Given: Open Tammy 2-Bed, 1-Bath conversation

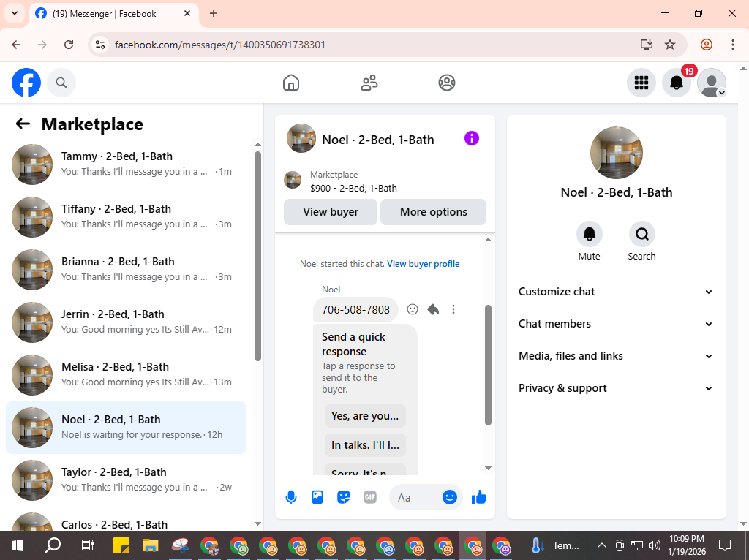Looking at the screenshot, I should [126, 164].
